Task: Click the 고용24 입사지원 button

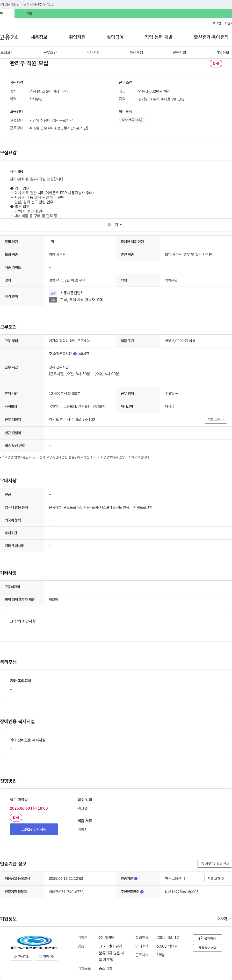Action: coord(34,829)
